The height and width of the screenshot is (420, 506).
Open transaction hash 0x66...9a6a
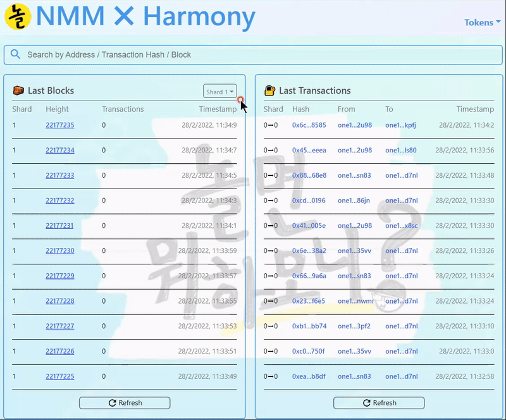point(309,276)
